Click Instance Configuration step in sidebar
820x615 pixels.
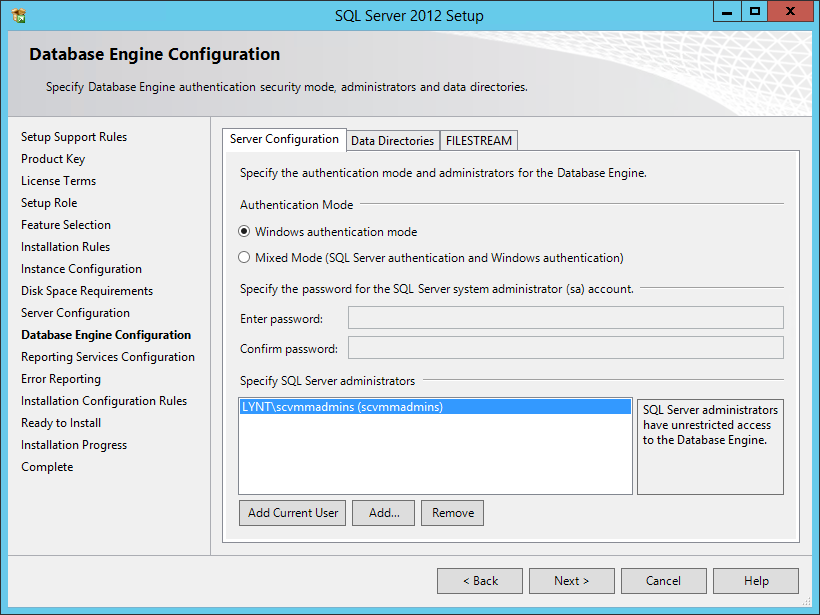click(81, 269)
